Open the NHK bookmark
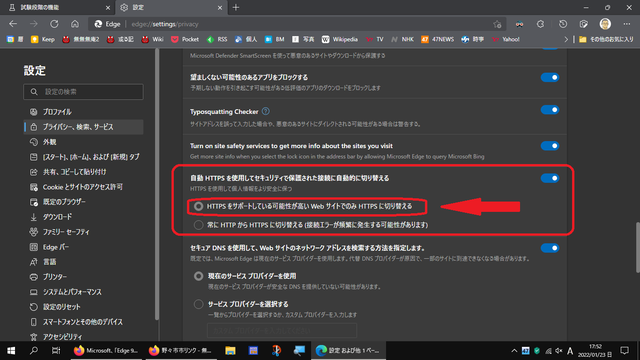The image size is (640, 360). pos(402,39)
